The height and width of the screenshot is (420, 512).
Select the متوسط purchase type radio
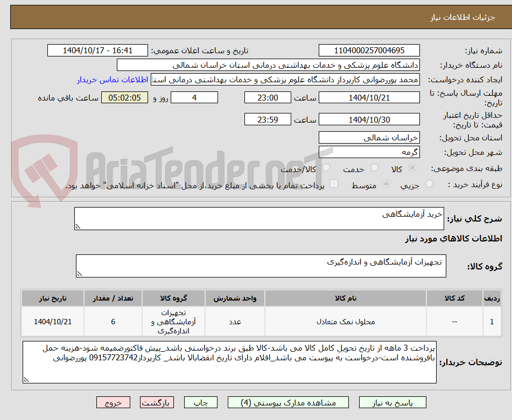386,184
